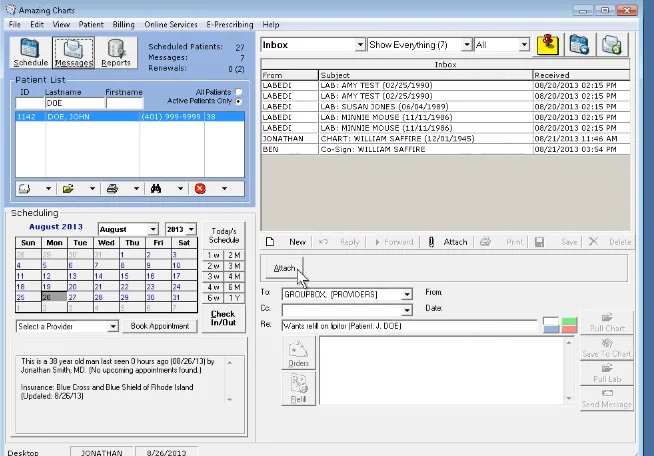Open the Patient menu
The height and width of the screenshot is (456, 654).
pos(91,25)
